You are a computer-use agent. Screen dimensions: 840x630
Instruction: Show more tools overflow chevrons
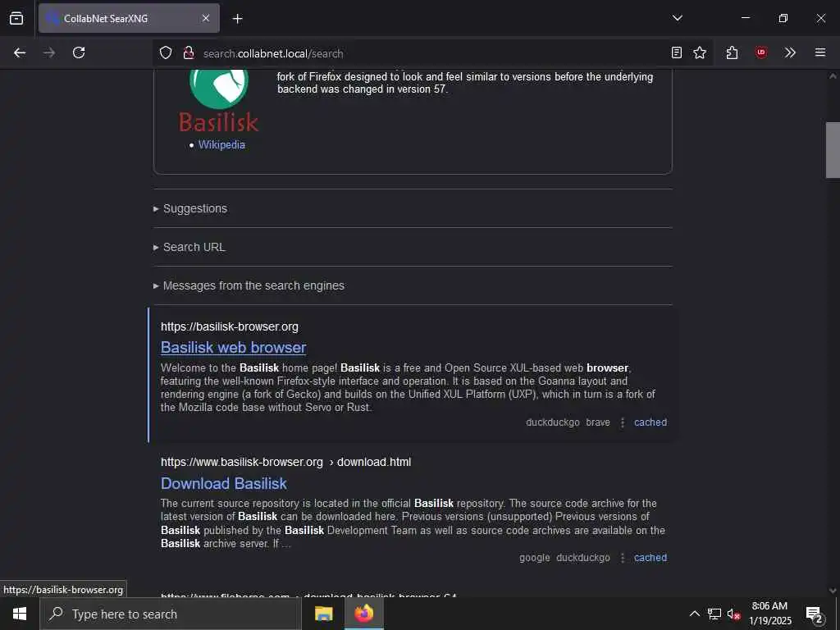click(x=790, y=52)
